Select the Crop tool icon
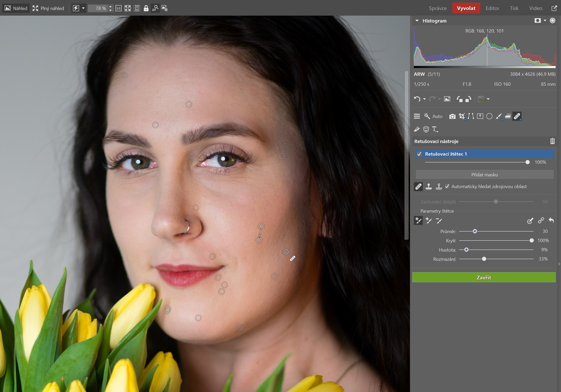Screen dimensions: 561x392 pyautogui.click(x=462, y=116)
